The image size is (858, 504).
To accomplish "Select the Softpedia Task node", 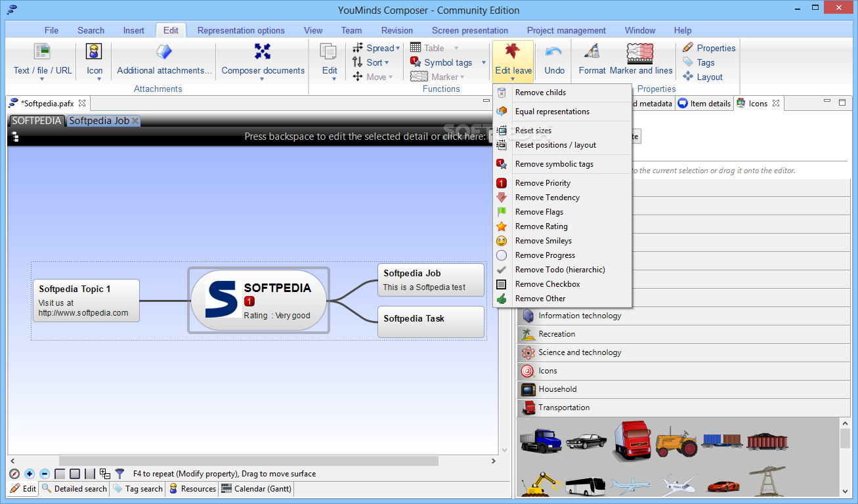I will (x=431, y=322).
